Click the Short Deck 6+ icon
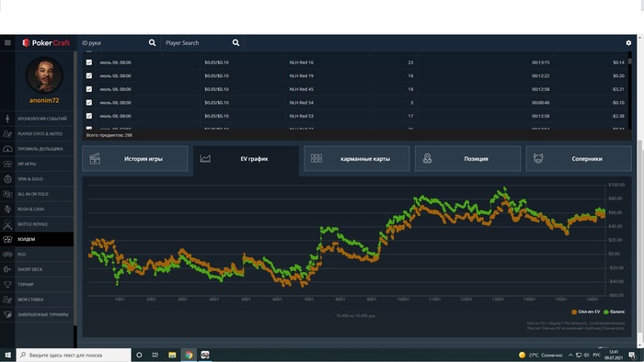Image resolution: width=644 pixels, height=362 pixels. (x=7, y=269)
